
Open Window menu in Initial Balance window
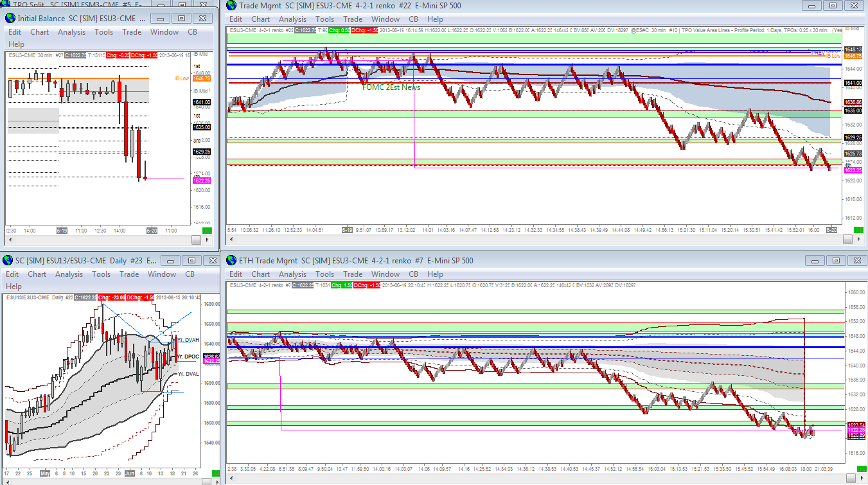tap(164, 32)
